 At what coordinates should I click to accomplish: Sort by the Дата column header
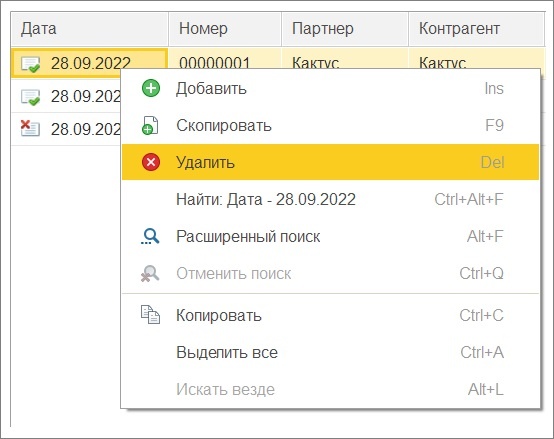tap(90, 29)
